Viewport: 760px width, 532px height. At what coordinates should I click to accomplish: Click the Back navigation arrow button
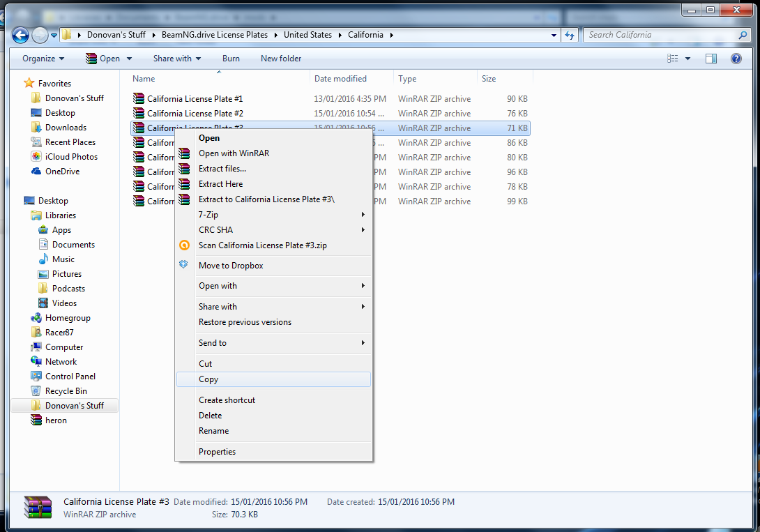point(20,35)
